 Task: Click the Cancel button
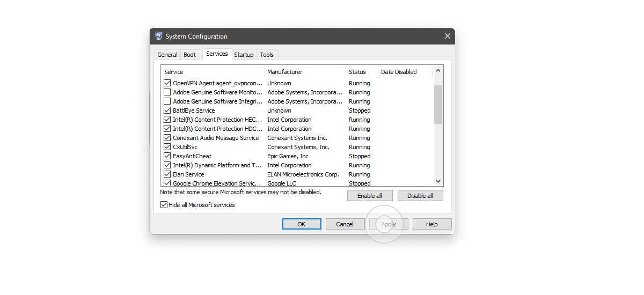[345, 224]
